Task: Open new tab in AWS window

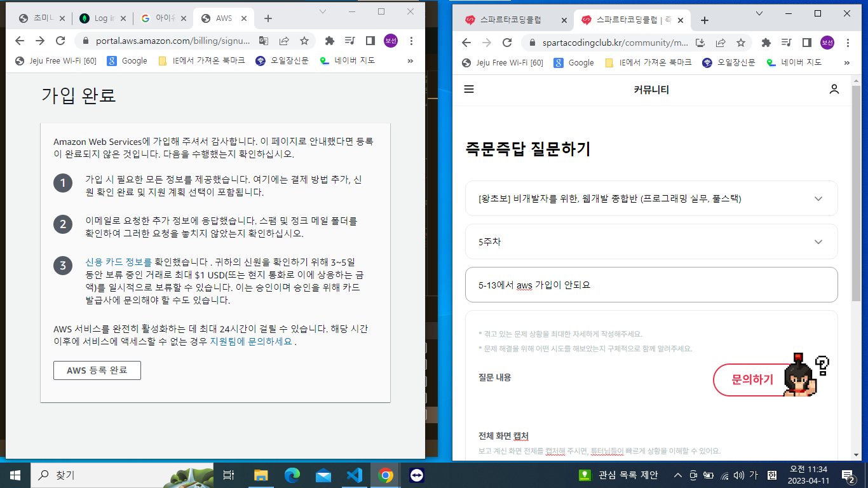Action: [268, 18]
